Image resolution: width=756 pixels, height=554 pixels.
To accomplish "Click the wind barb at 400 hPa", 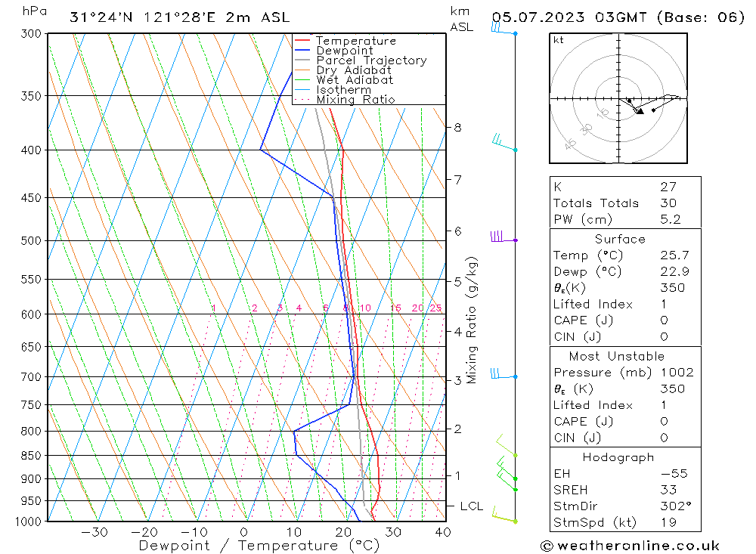I will click(x=505, y=143).
